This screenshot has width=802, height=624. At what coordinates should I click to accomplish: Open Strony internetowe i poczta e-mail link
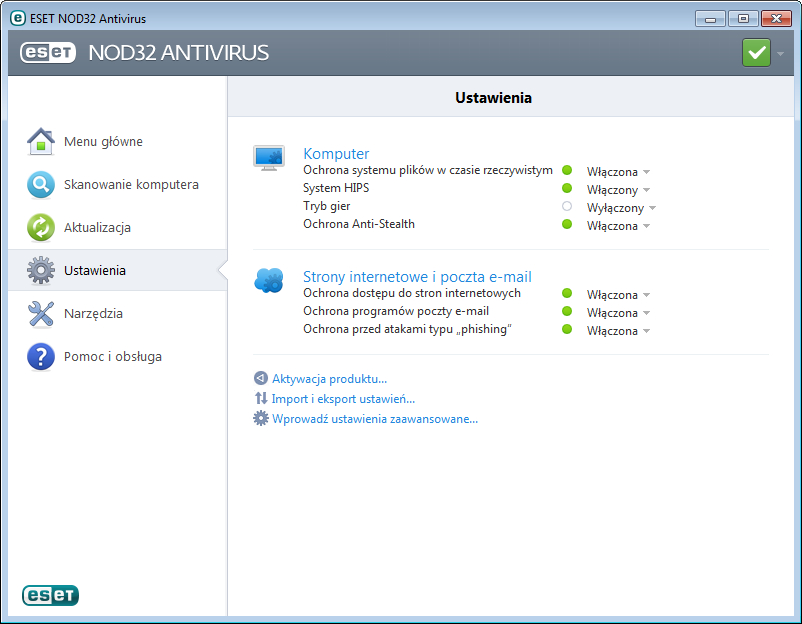[x=417, y=277]
